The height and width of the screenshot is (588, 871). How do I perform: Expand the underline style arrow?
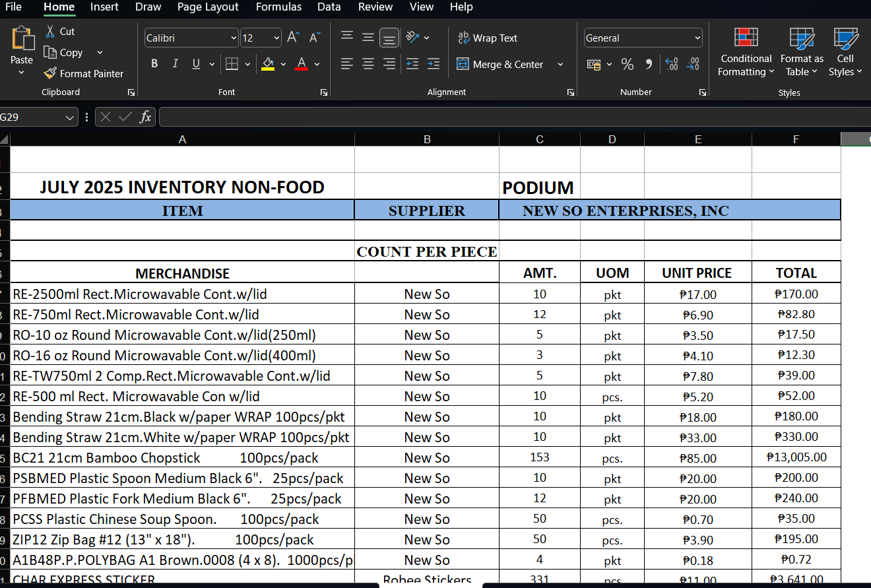click(212, 64)
